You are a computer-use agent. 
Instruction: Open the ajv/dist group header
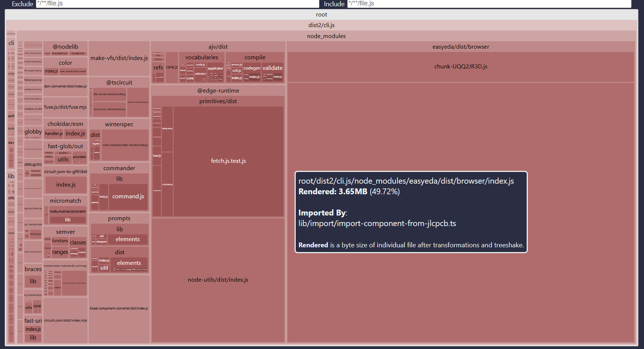tap(218, 47)
